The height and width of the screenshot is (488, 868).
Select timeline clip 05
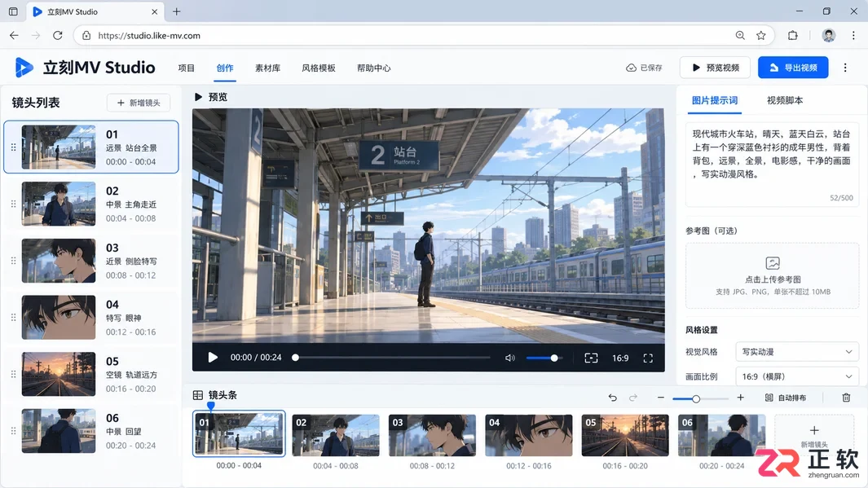[x=625, y=435]
